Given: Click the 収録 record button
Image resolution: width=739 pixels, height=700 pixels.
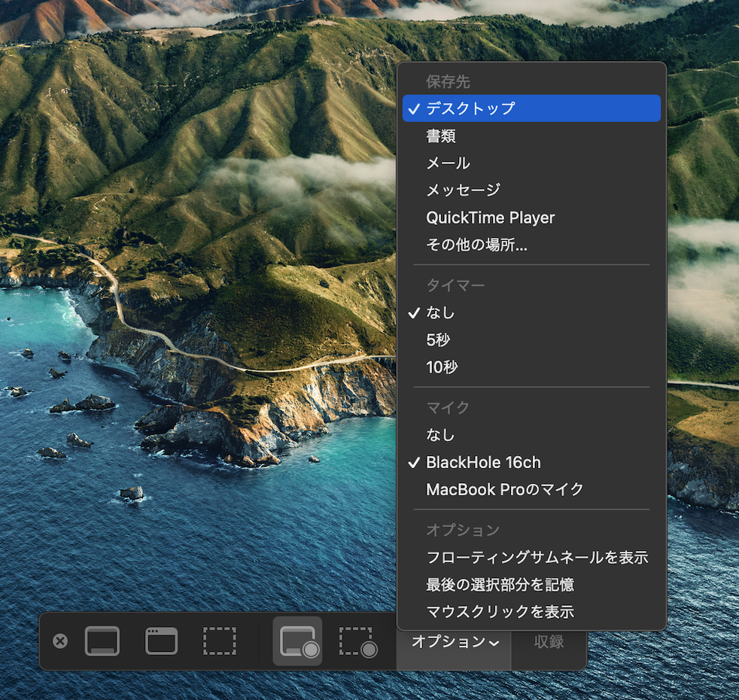Looking at the screenshot, I should pos(549,642).
